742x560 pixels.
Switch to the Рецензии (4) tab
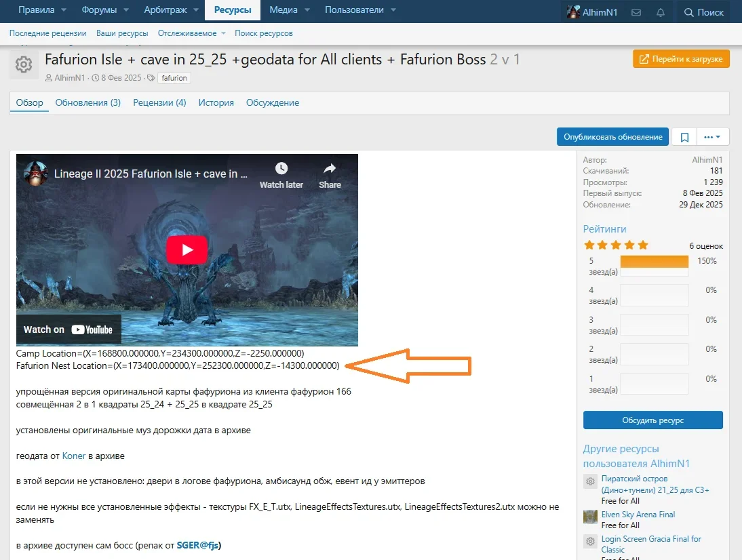point(159,102)
